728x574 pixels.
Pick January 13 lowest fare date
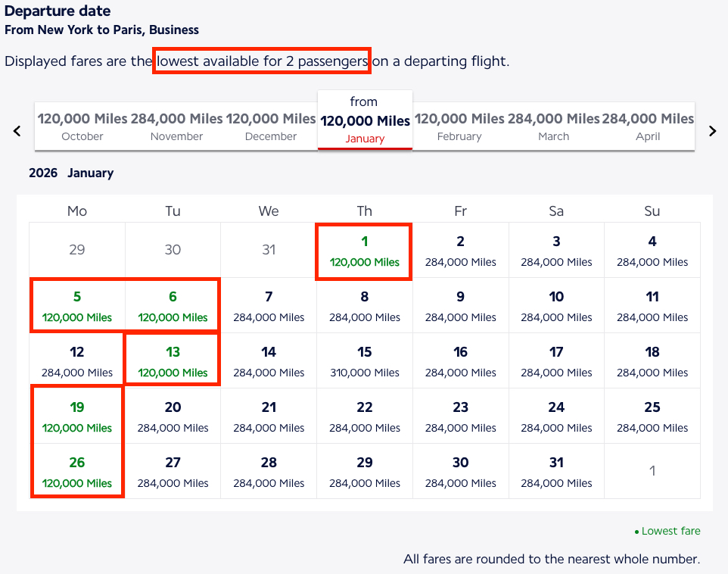[x=173, y=360]
